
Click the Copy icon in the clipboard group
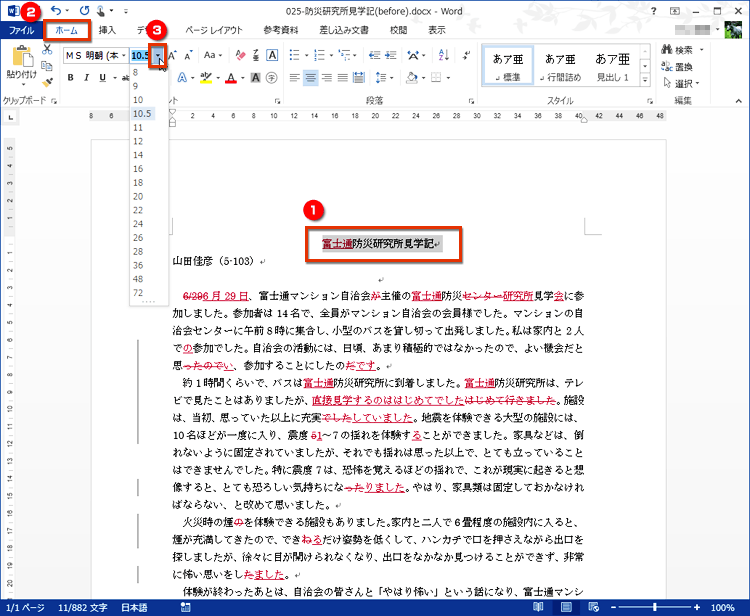[47, 66]
